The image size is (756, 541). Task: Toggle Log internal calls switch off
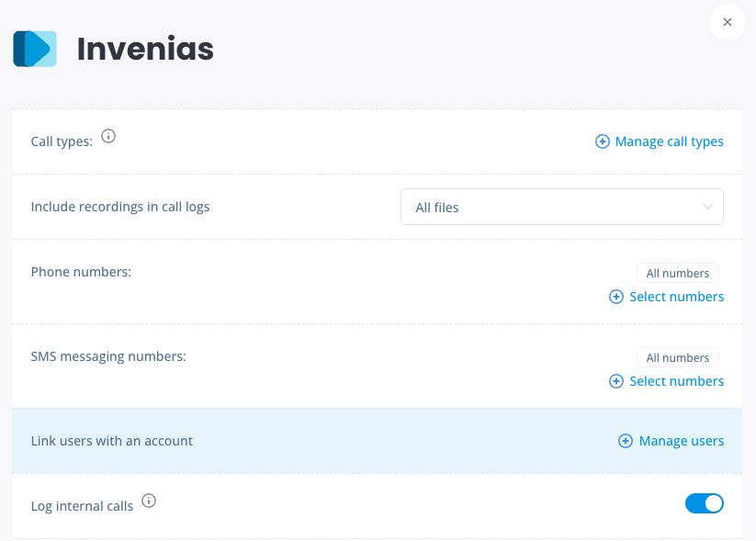tap(705, 503)
